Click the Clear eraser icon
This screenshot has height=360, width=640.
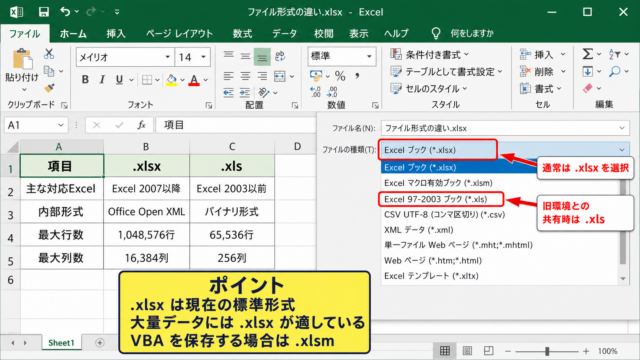[587, 88]
